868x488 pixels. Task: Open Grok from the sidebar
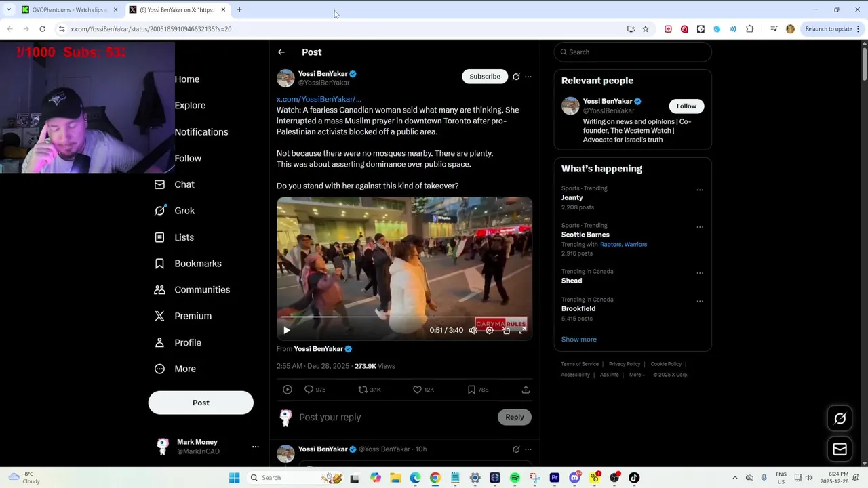pos(174,211)
